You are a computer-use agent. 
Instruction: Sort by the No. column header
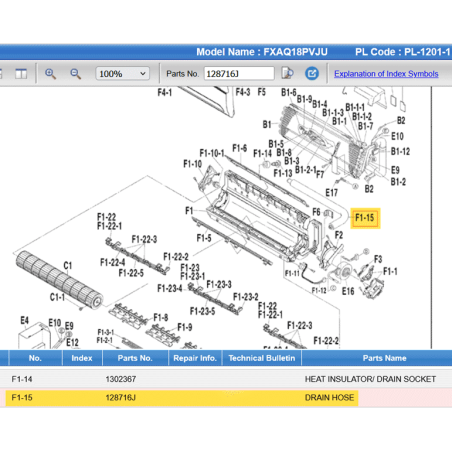[x=35, y=358]
